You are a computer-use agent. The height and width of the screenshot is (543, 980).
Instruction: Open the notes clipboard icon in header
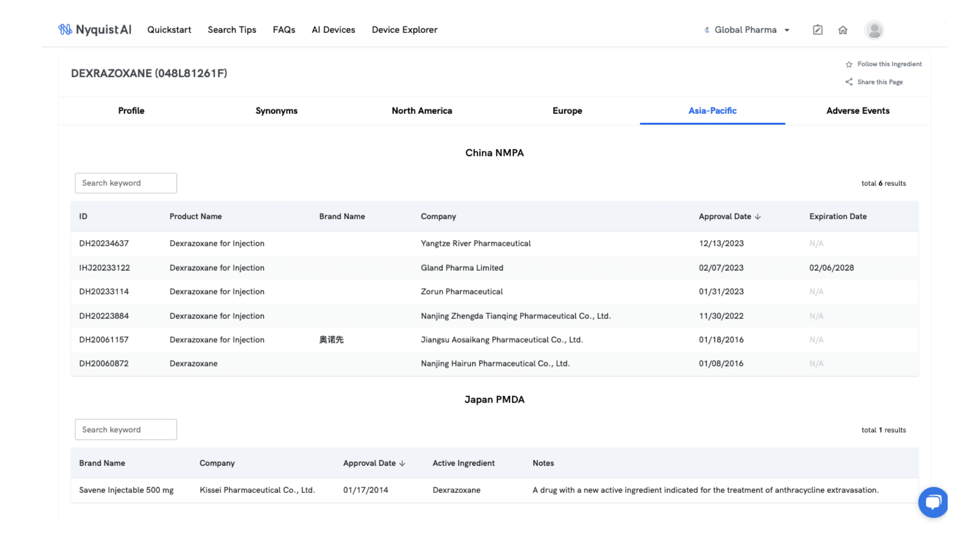click(x=817, y=30)
